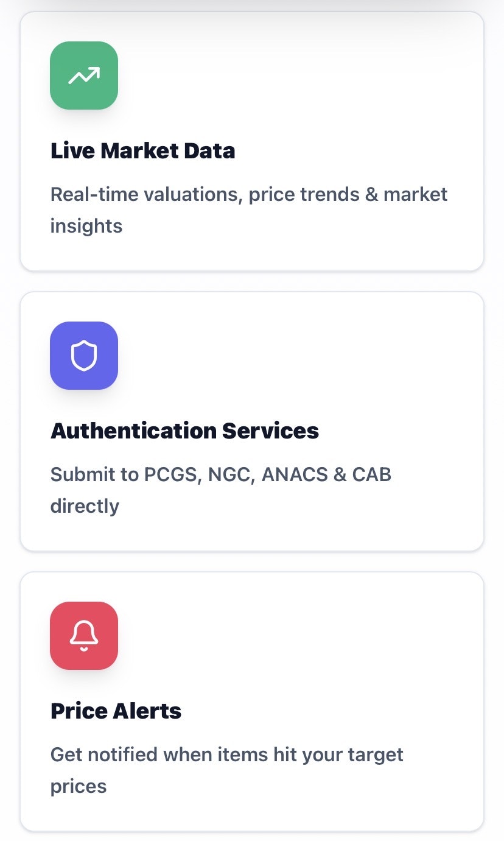Click the word 'insights' under Live Market Data
Image resolution: width=504 pixels, height=841 pixels.
pyautogui.click(x=86, y=226)
